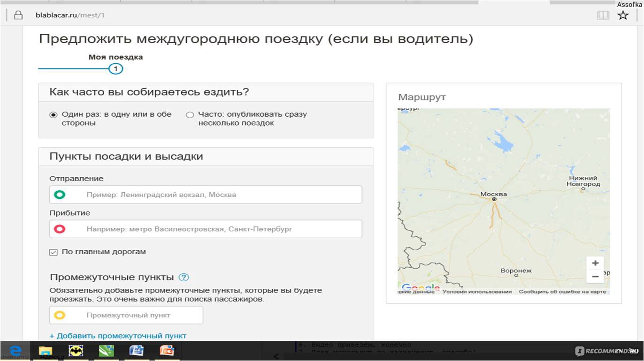Click Google logo on the map
This screenshot has width=644, height=361.
[421, 288]
